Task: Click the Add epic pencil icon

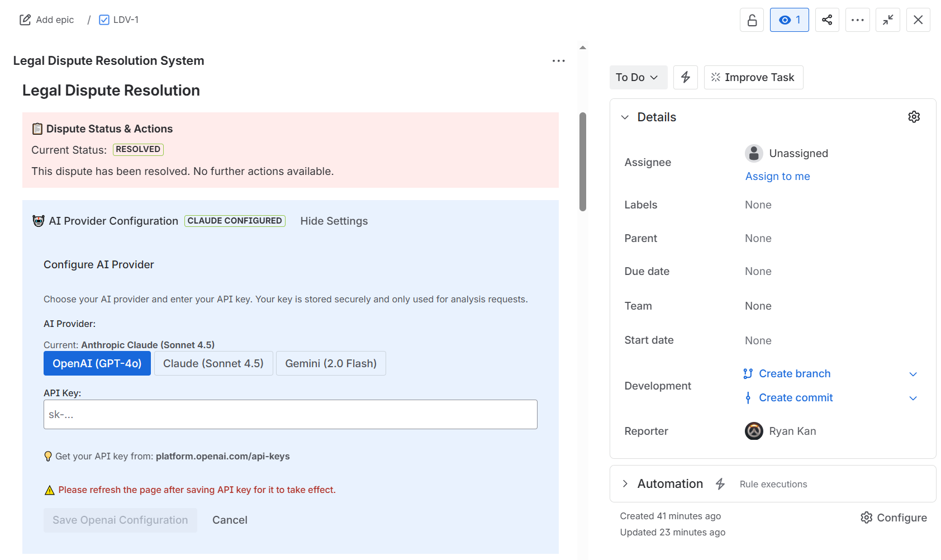Action: pos(25,20)
